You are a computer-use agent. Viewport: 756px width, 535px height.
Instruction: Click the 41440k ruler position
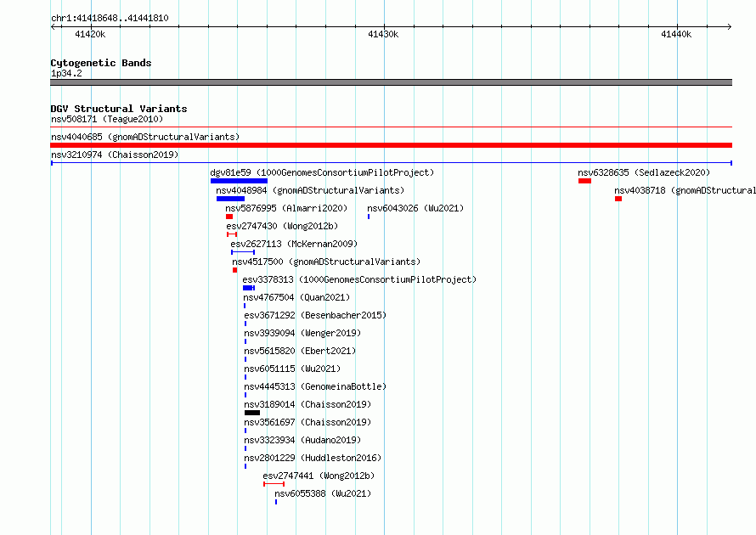coord(676,34)
